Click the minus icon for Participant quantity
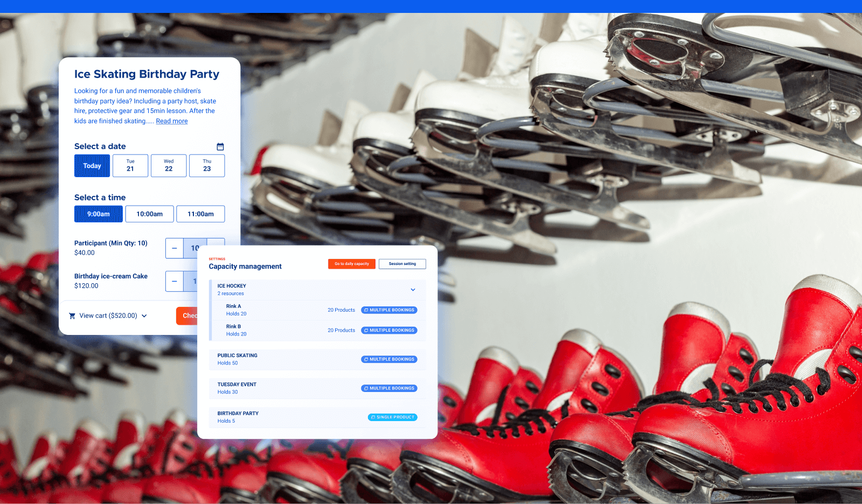862x504 pixels. [174, 248]
